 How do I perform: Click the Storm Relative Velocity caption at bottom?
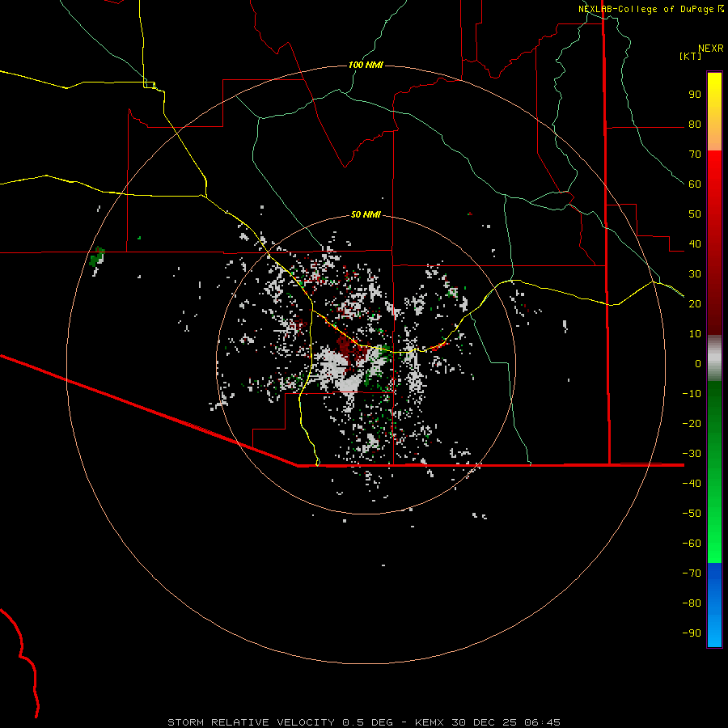[364, 722]
